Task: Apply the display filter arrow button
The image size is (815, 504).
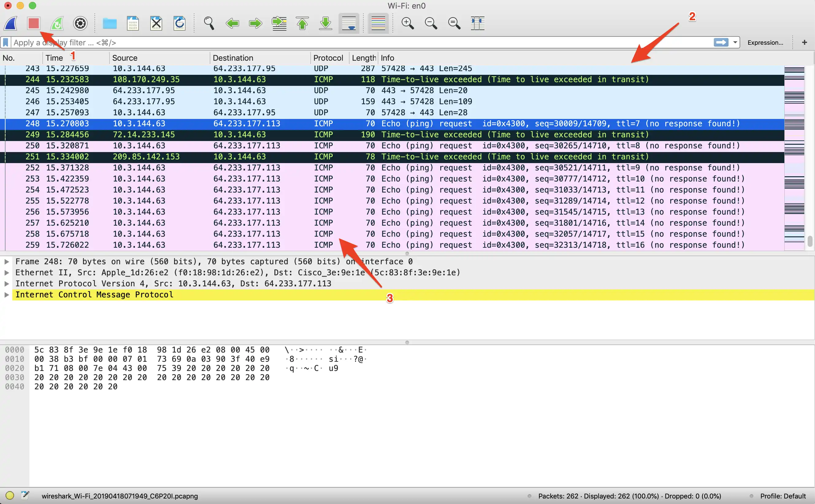Action: point(721,42)
